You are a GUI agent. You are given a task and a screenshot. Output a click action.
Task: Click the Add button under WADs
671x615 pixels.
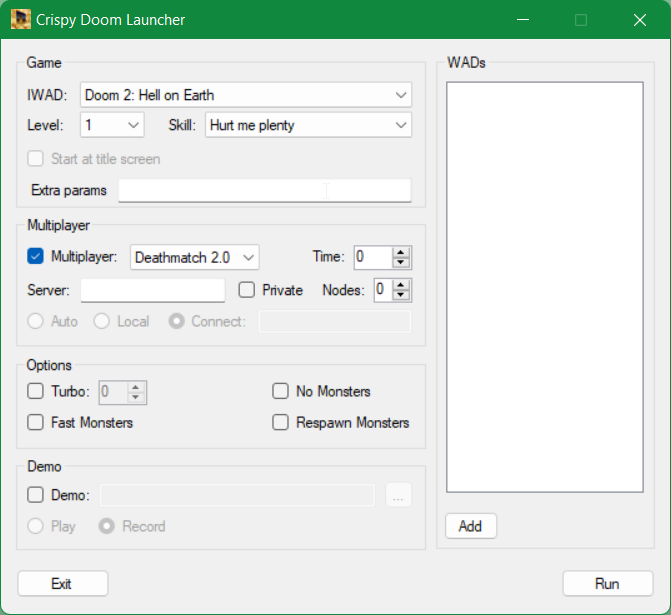(471, 526)
